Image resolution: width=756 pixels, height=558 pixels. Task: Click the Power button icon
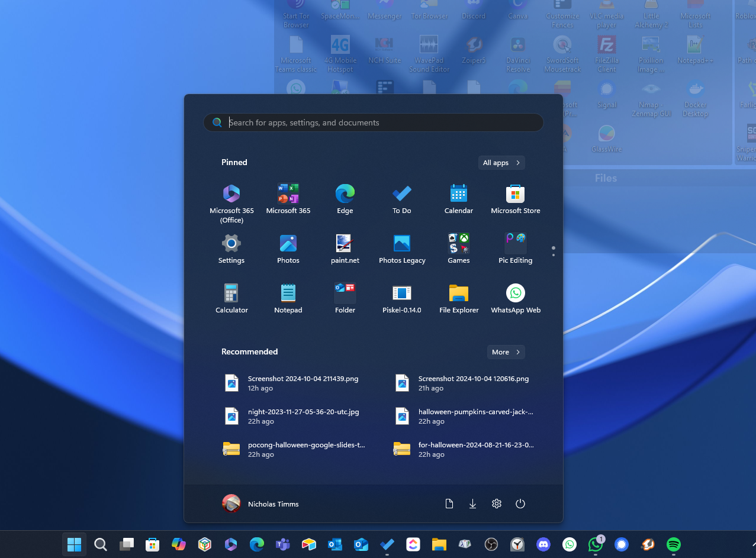520,504
